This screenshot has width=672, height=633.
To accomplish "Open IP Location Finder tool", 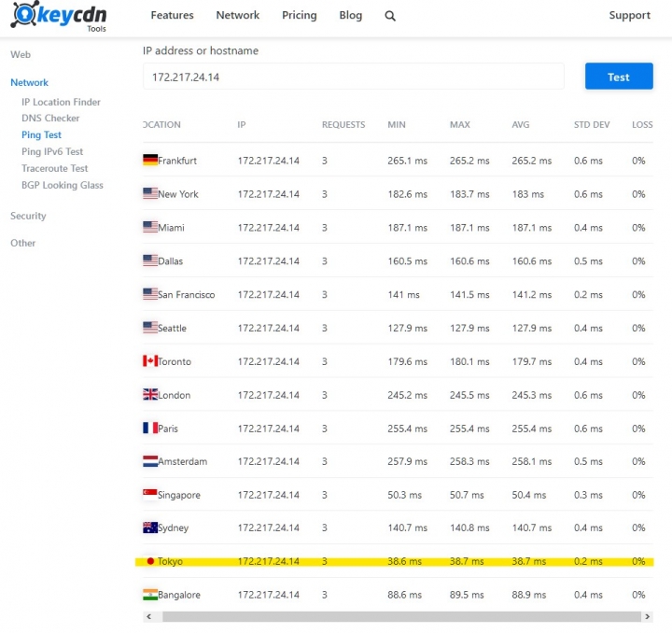I will (x=61, y=102).
